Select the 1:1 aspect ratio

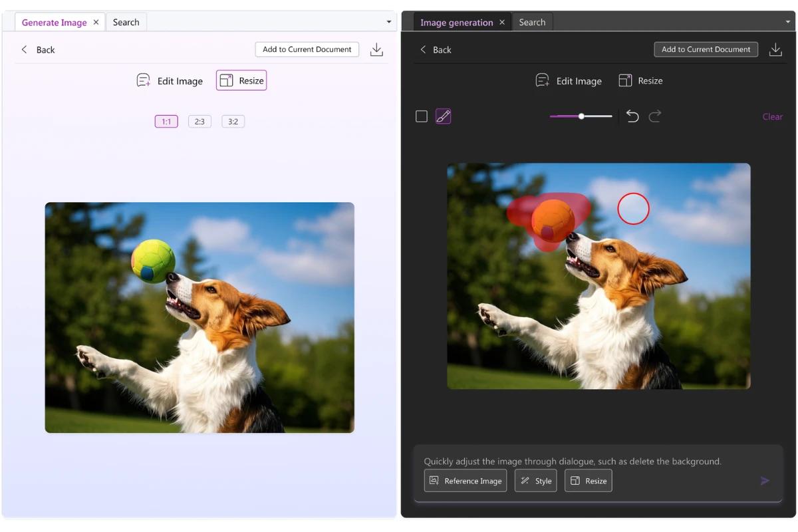[166, 121]
